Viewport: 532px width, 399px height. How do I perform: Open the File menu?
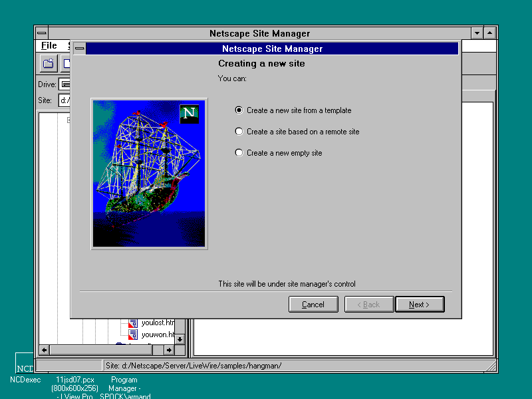pyautogui.click(x=49, y=46)
